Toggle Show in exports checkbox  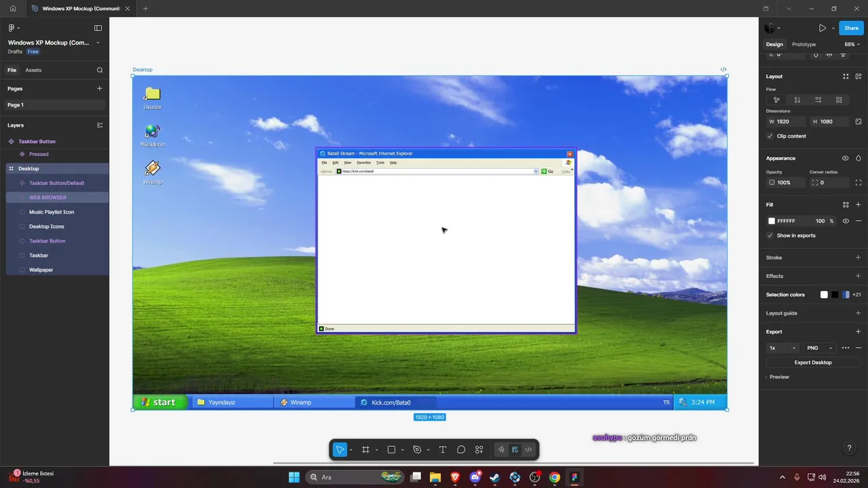pyautogui.click(x=770, y=235)
